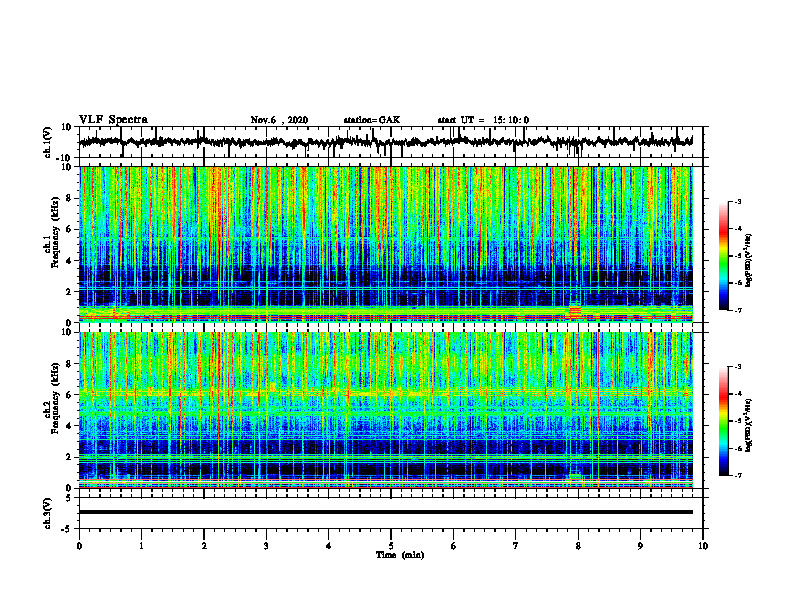This screenshot has height=612, width=792.
Task: Click inside the ch.1 spectrogram panel
Action: (386, 244)
